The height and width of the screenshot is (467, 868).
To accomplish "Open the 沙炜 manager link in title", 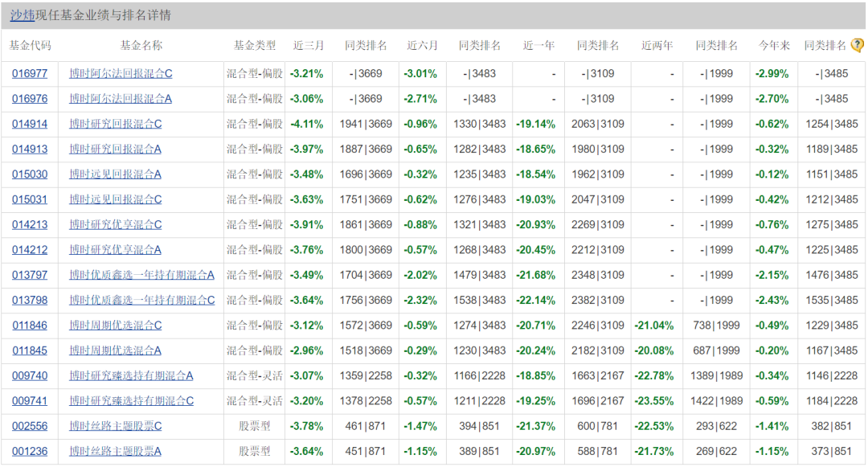I will tap(23, 15).
